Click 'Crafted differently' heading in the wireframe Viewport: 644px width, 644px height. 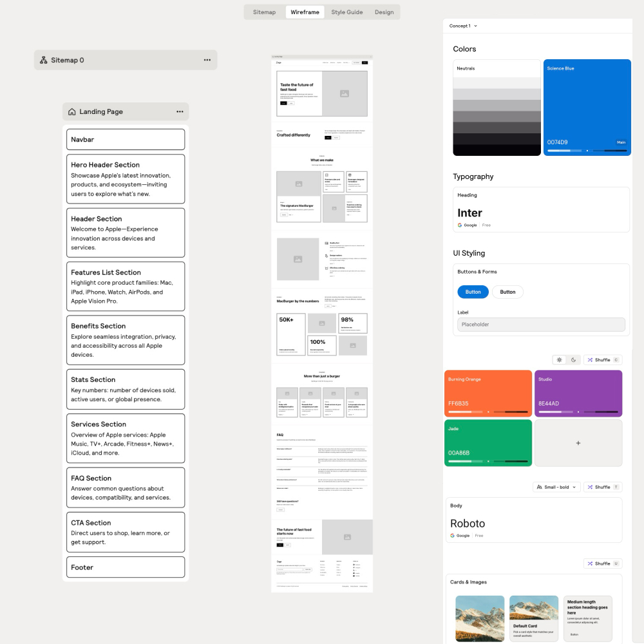[293, 135]
